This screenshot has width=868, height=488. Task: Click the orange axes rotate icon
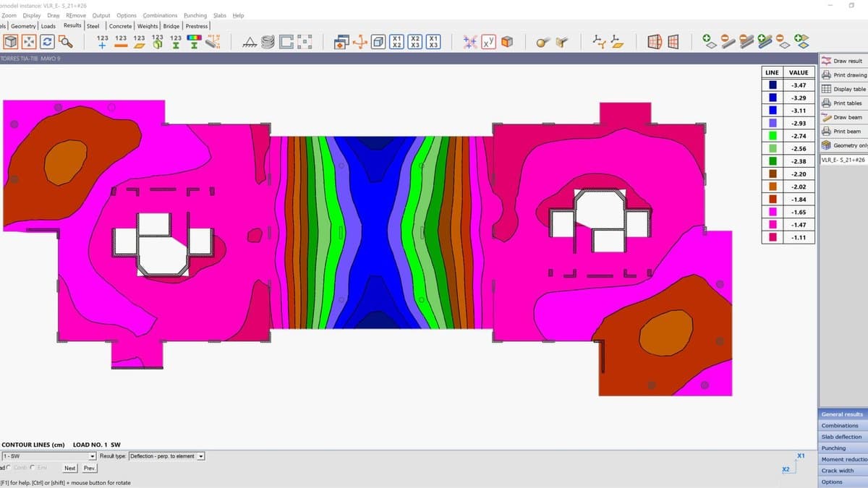click(360, 43)
